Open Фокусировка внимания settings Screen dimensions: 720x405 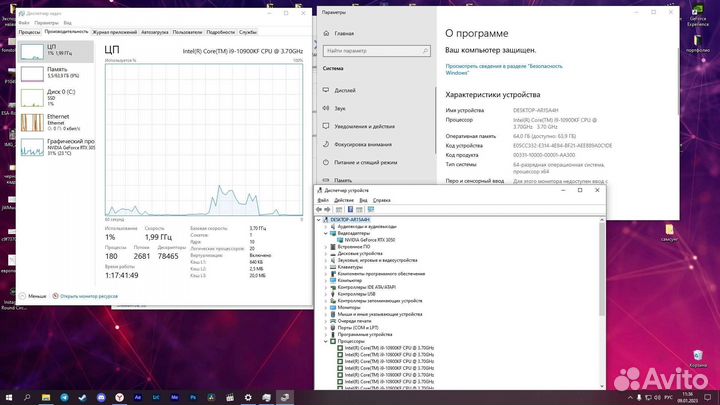click(363, 144)
